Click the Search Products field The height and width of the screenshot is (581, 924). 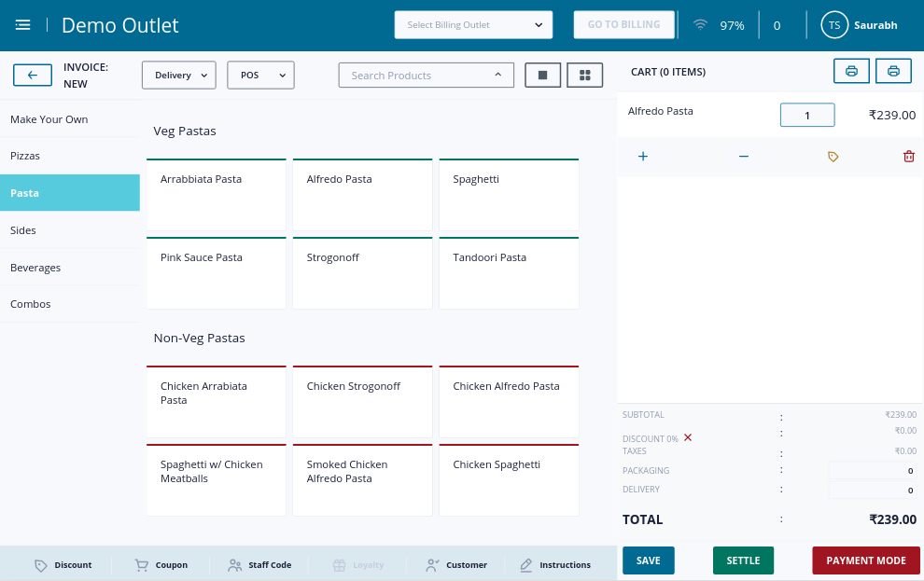pyautogui.click(x=426, y=76)
